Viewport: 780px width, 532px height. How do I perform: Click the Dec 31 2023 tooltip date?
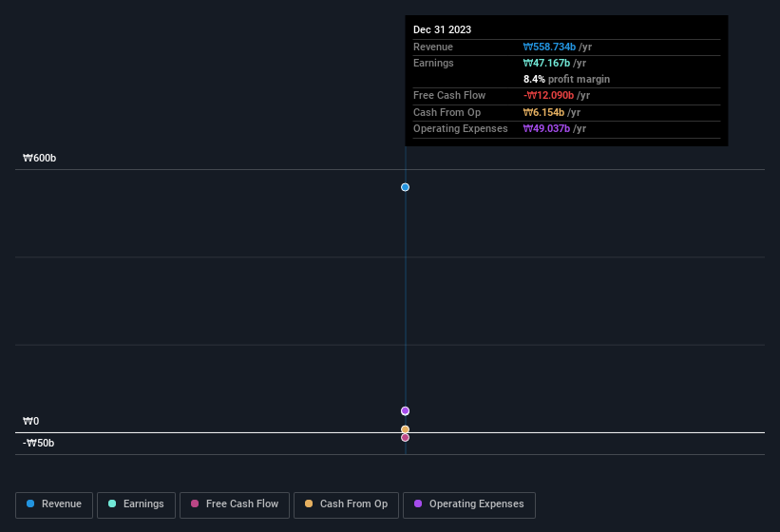(442, 29)
